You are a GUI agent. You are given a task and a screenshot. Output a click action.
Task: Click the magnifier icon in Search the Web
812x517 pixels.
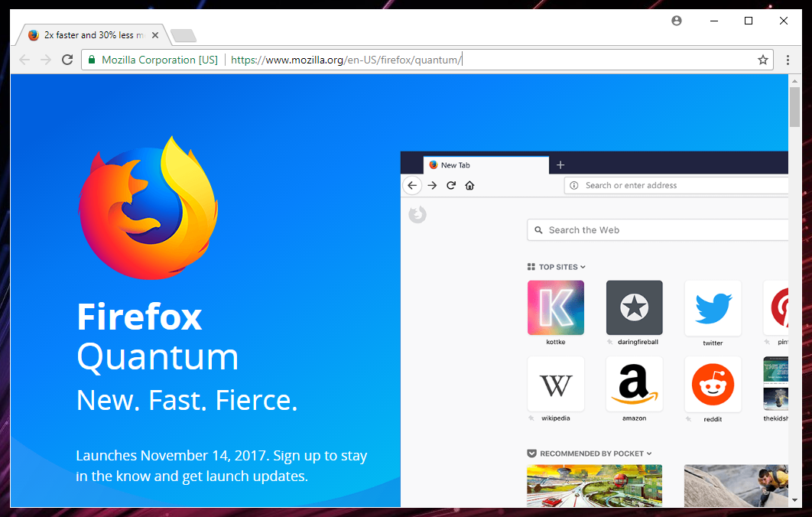pos(538,230)
